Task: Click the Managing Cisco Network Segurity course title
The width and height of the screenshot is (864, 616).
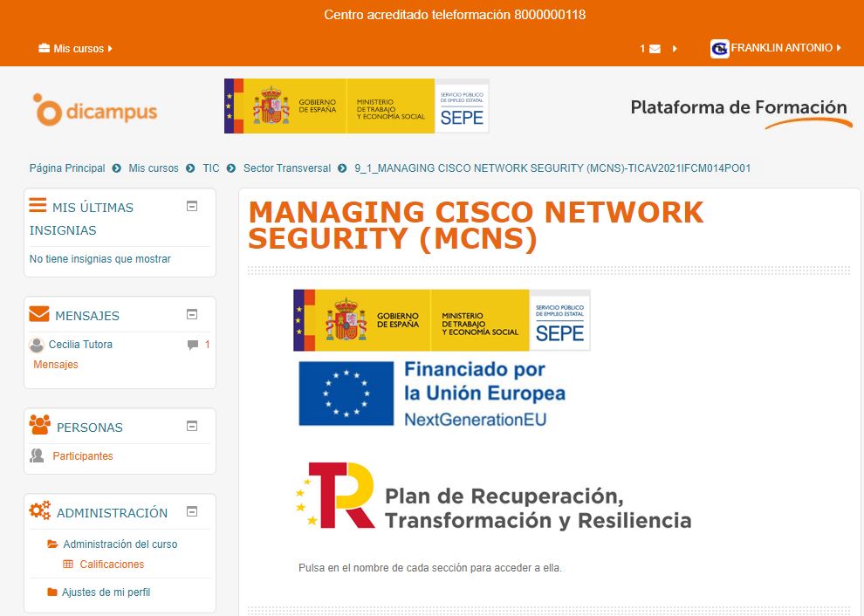Action: [476, 225]
